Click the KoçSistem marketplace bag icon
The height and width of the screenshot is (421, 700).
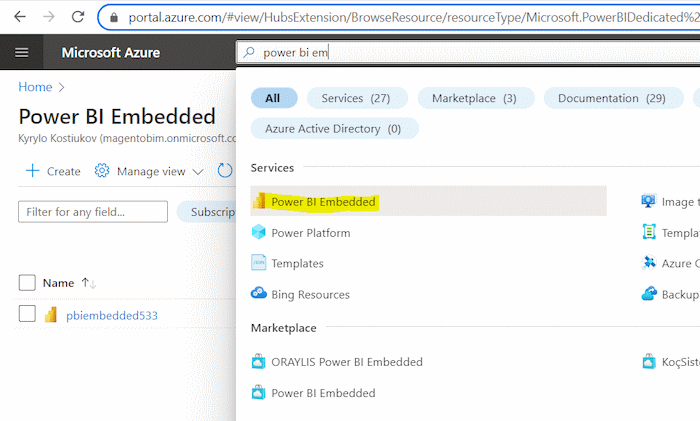click(x=649, y=361)
